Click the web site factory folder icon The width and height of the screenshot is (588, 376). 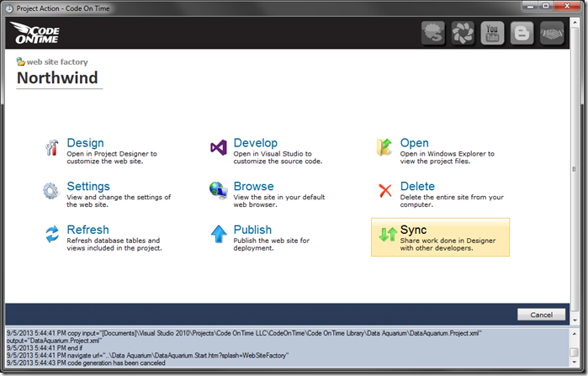coord(21,61)
